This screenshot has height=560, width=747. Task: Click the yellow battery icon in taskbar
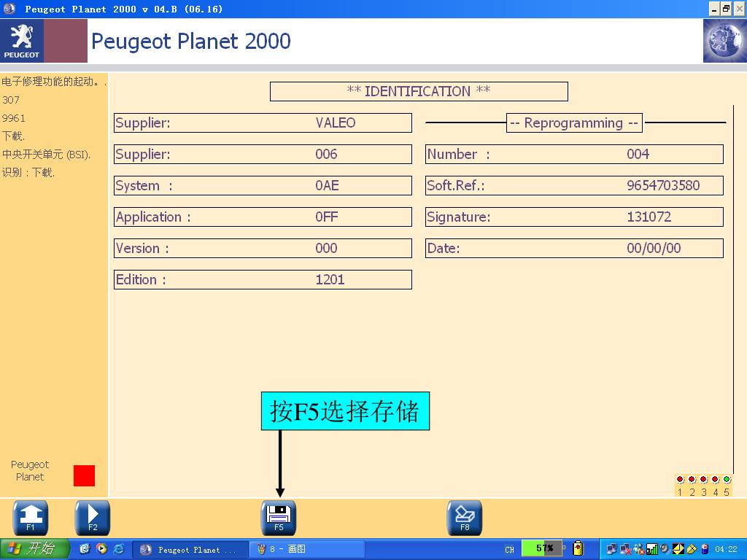click(x=578, y=548)
